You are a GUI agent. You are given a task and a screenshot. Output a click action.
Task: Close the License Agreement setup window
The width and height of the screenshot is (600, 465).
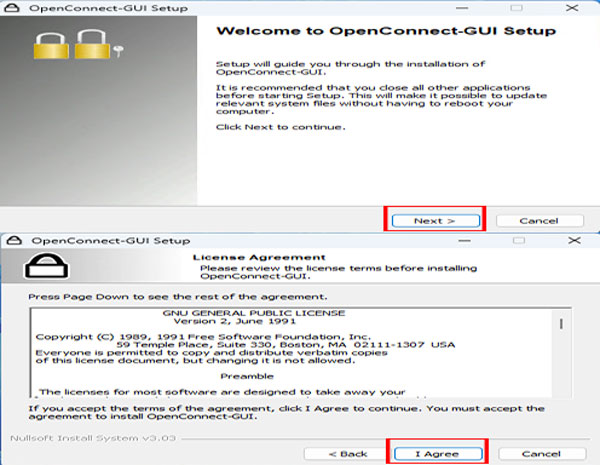575,240
